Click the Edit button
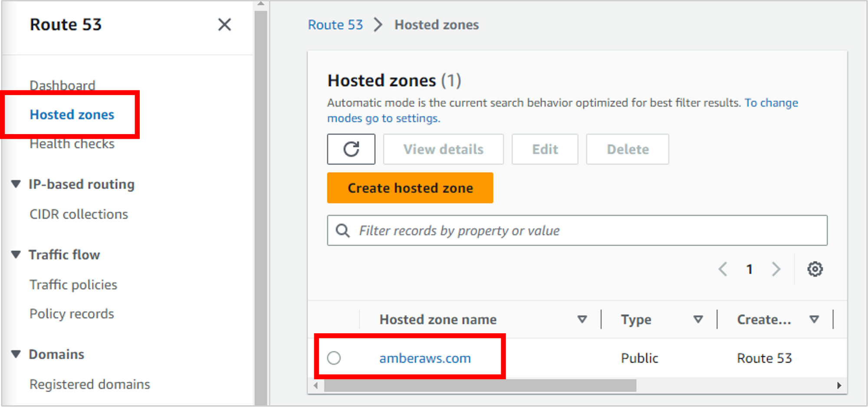The image size is (868, 407). click(x=545, y=149)
